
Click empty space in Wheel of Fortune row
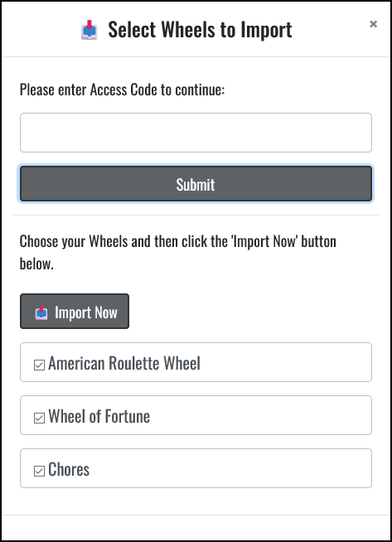[x=259, y=415]
